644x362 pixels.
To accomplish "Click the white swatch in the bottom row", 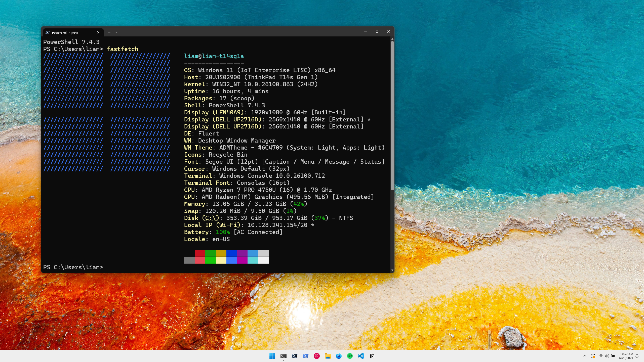I will (263, 260).
